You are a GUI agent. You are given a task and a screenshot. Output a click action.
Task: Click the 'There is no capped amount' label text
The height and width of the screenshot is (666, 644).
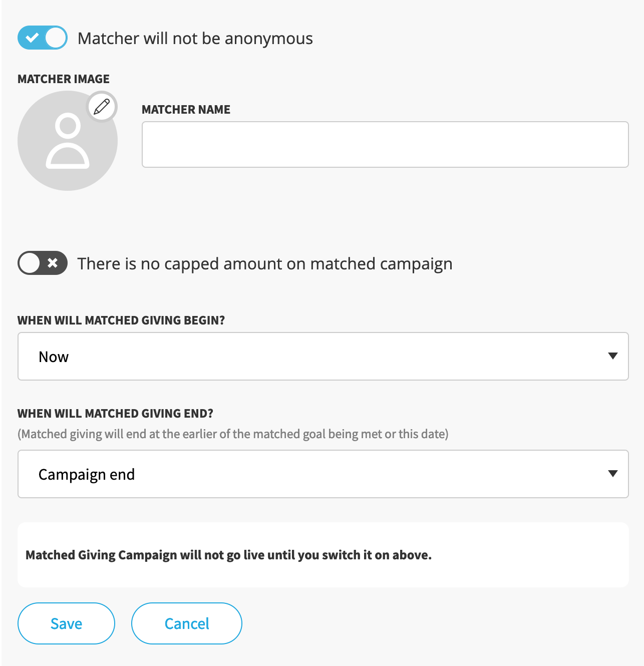click(265, 264)
